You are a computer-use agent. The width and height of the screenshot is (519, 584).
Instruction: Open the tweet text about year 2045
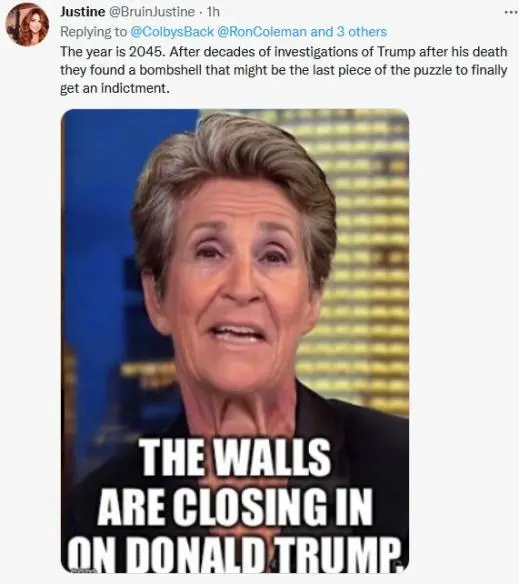click(284, 70)
